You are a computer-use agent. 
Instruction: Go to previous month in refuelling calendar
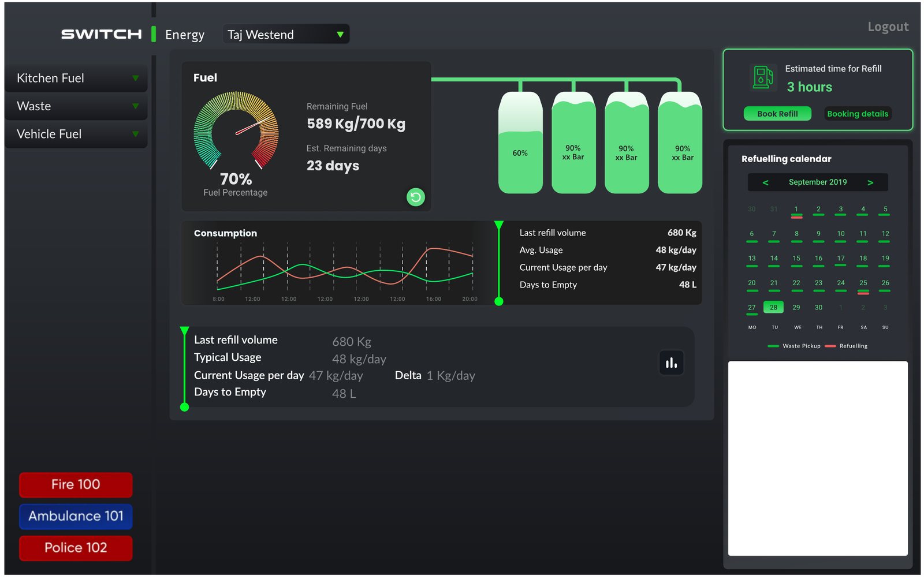[765, 182]
